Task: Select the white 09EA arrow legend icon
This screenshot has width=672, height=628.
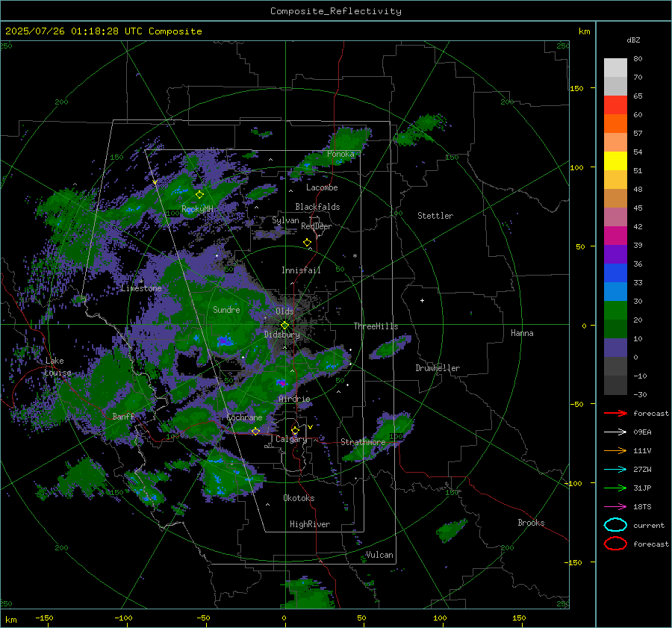Action: tap(615, 432)
